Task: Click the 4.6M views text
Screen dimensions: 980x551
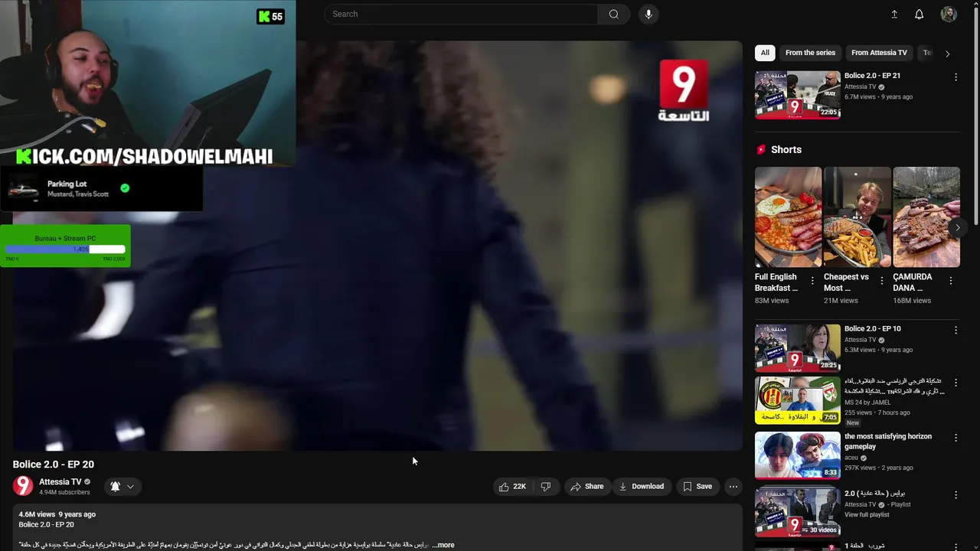Action: pos(37,514)
